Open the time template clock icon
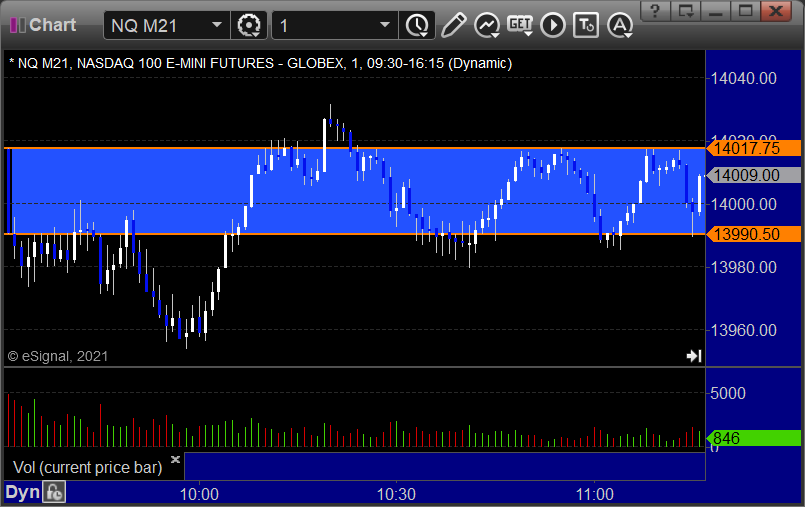Screen dimensions: 805x507 417,25
